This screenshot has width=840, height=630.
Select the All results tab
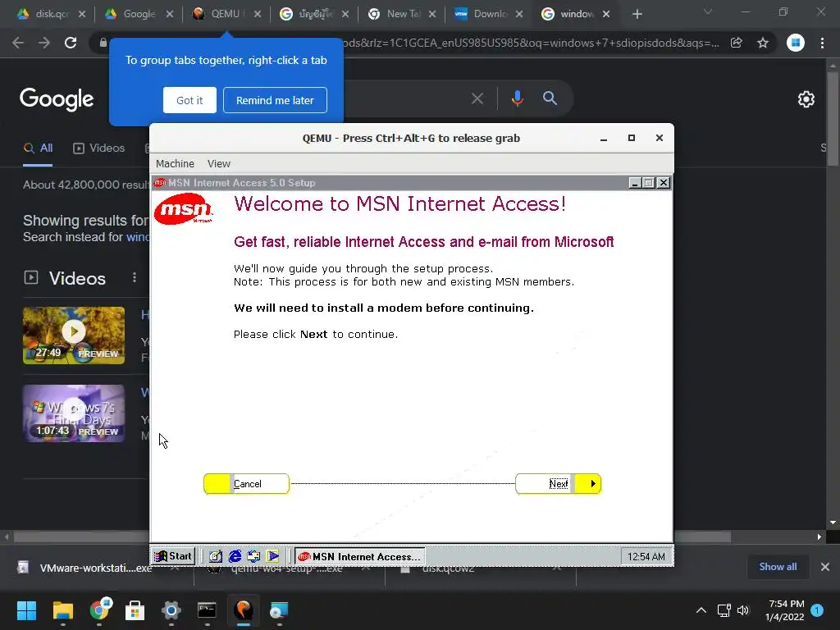pos(38,148)
